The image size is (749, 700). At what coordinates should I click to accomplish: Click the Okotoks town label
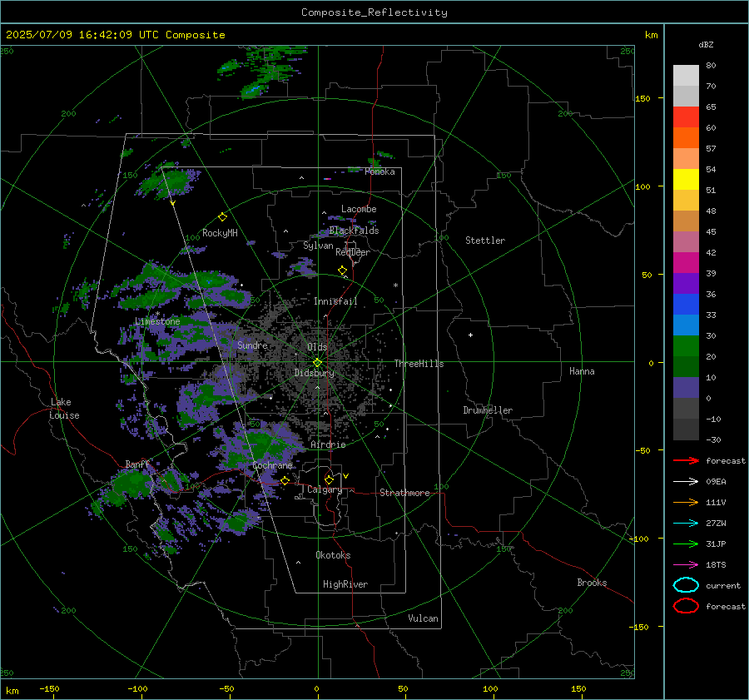(x=333, y=555)
